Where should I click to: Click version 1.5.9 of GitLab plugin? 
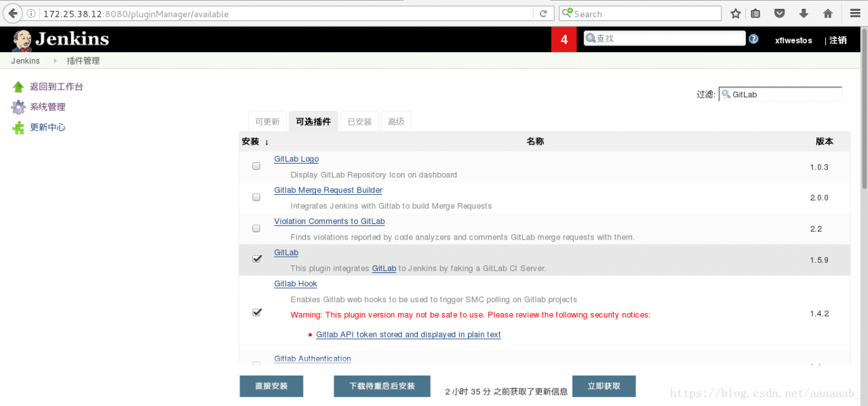point(819,260)
